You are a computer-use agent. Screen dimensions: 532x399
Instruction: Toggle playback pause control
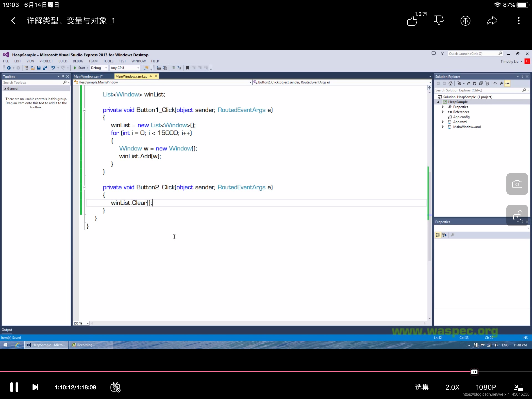(x=15, y=387)
